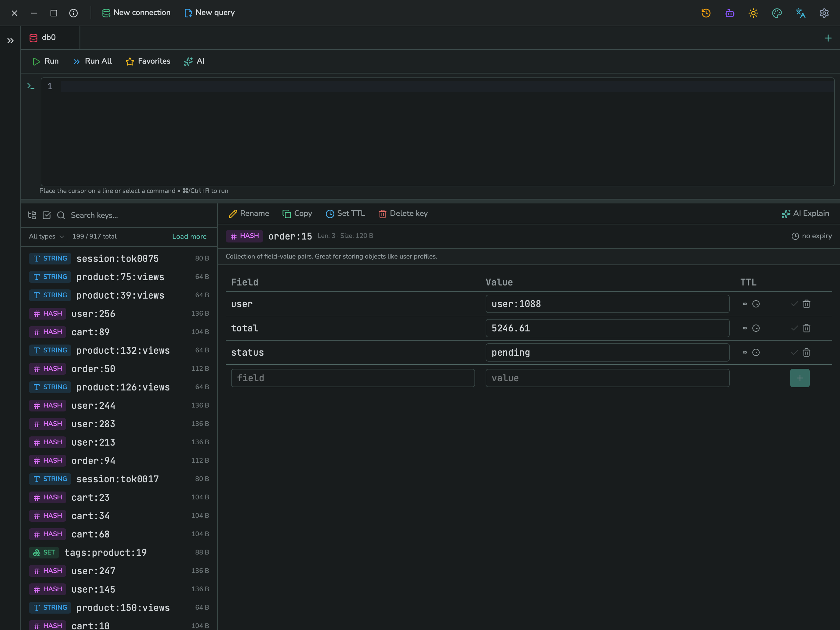The height and width of the screenshot is (630, 840).
Task: Click Run All in query toolbar
Action: coord(93,61)
